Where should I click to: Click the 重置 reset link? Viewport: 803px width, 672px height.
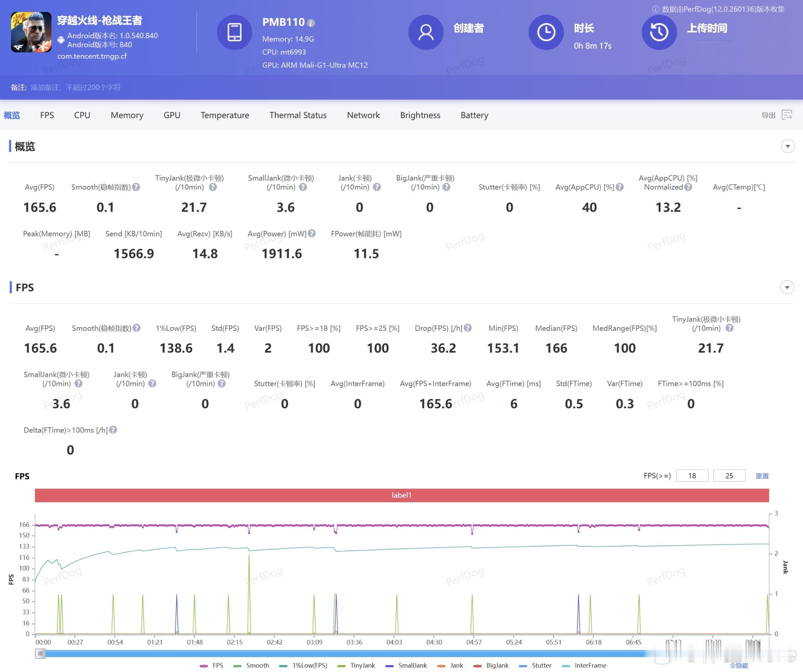point(762,475)
